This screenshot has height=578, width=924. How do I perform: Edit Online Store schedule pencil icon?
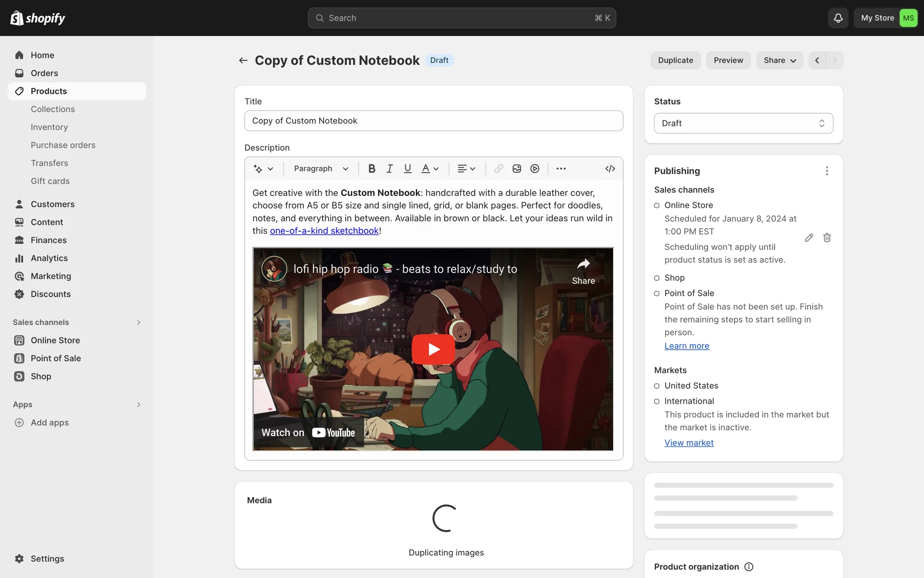click(x=809, y=237)
